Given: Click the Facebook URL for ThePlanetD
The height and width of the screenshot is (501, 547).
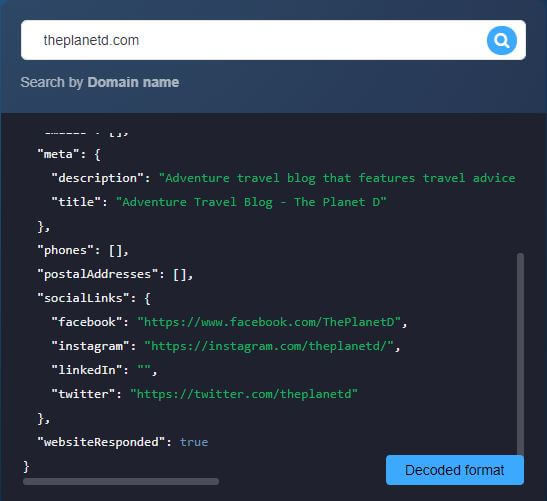Looking at the screenshot, I should [269, 322].
